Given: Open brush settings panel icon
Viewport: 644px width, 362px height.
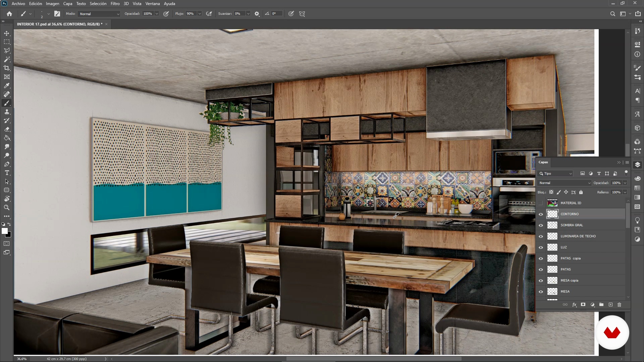Looking at the screenshot, I should (57, 14).
